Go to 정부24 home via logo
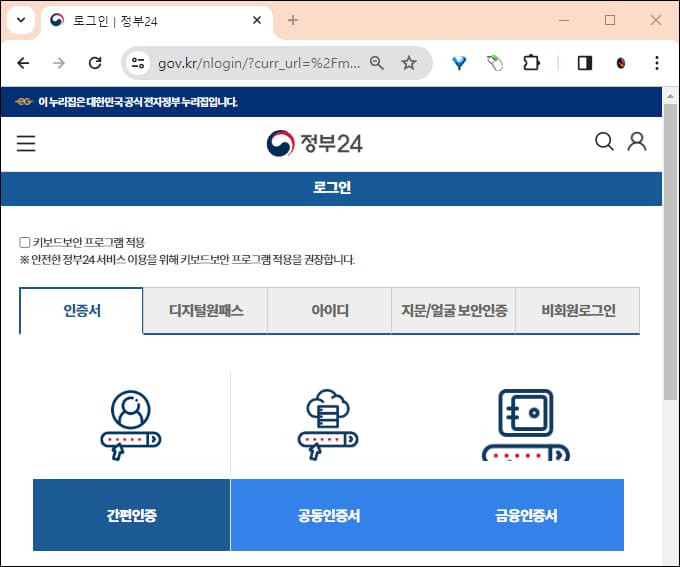The width and height of the screenshot is (680, 567). tap(314, 143)
